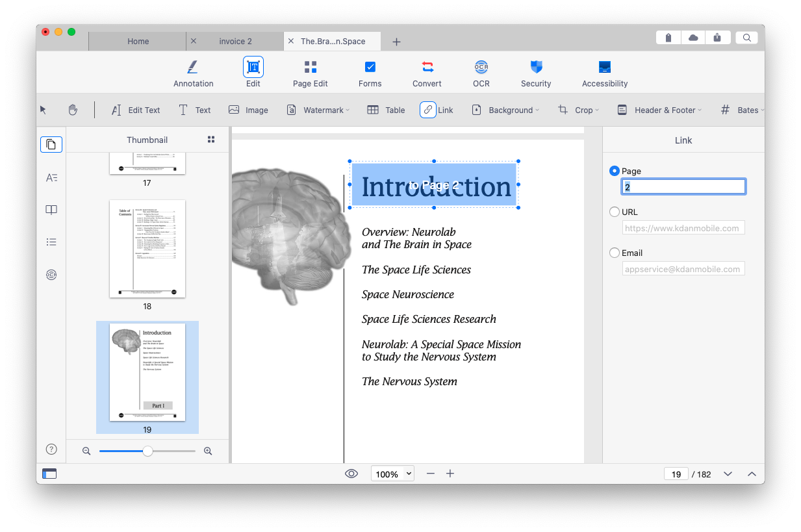This screenshot has height=532, width=801.
Task: Select page 19 thumbnail
Action: coord(147,372)
